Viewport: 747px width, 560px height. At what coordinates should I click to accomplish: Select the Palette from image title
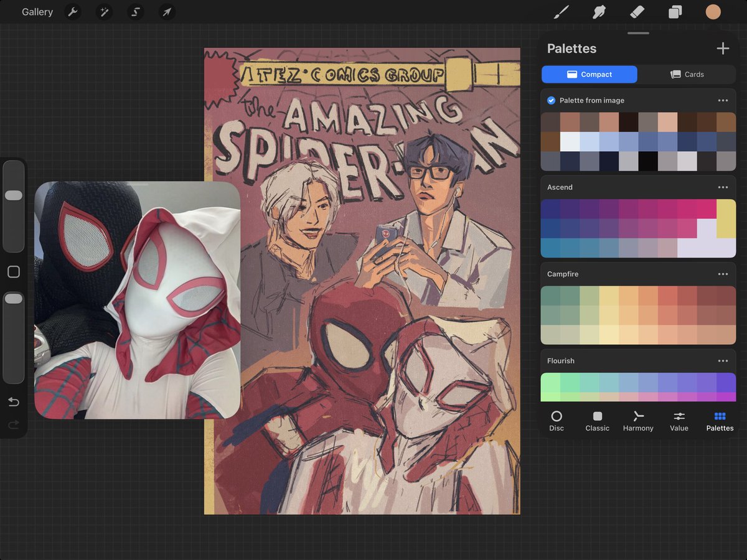(x=592, y=100)
